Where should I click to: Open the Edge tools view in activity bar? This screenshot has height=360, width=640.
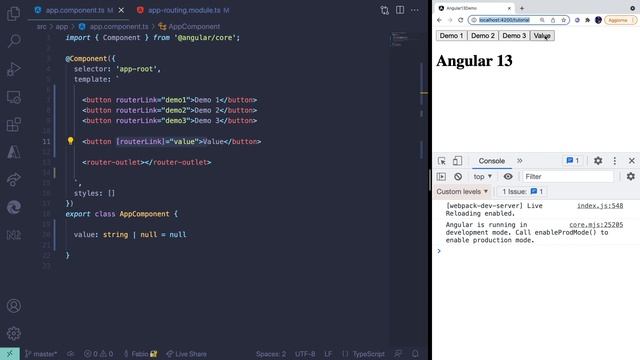point(13,207)
